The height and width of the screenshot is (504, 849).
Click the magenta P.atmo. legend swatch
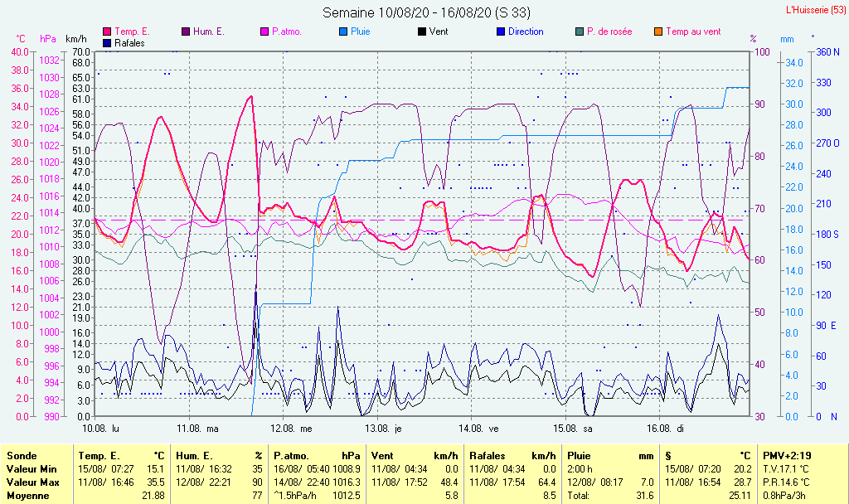click(x=264, y=31)
